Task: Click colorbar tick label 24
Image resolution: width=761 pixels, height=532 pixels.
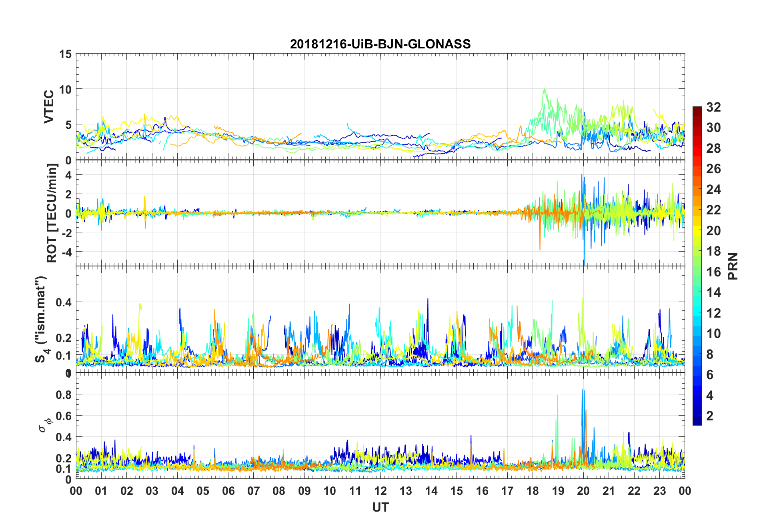Action: 713,189
